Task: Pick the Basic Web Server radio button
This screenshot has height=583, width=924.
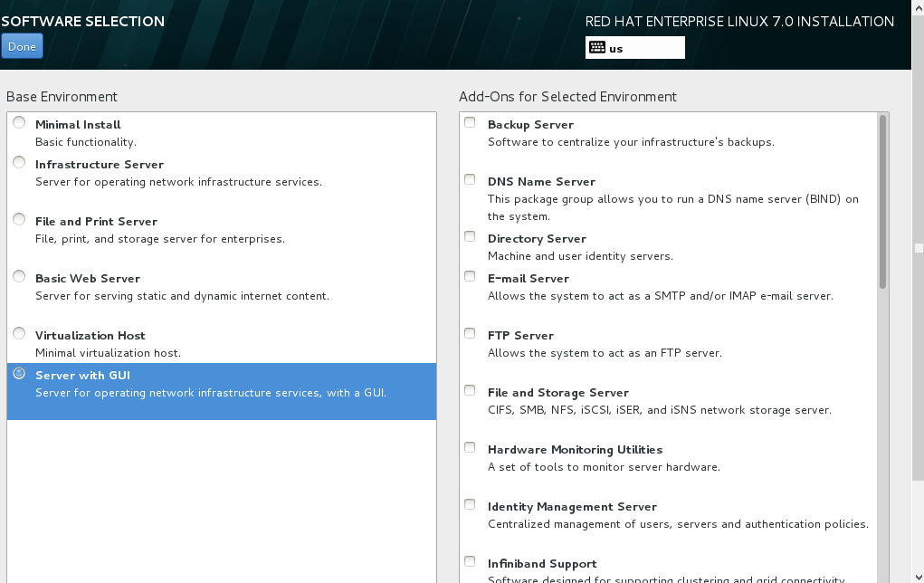Action: (x=19, y=276)
